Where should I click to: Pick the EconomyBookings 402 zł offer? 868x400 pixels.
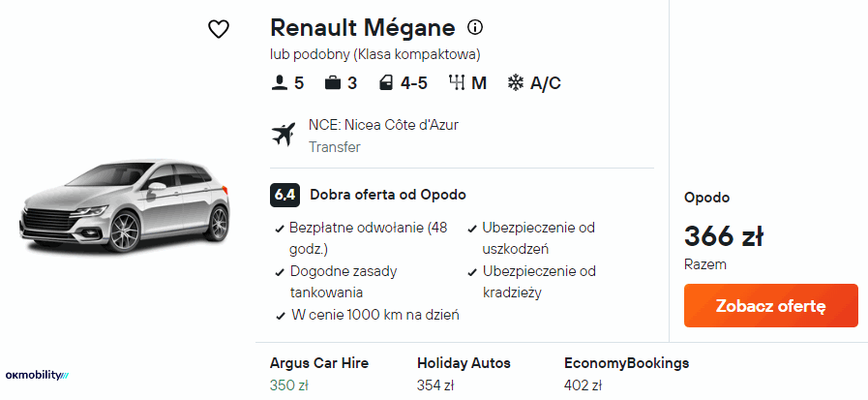pos(626,374)
